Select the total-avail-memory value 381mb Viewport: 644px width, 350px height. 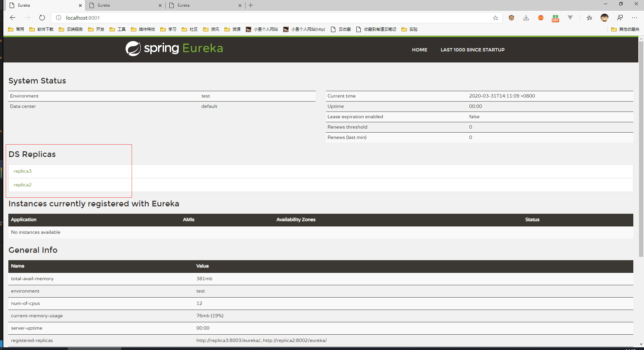(204, 279)
